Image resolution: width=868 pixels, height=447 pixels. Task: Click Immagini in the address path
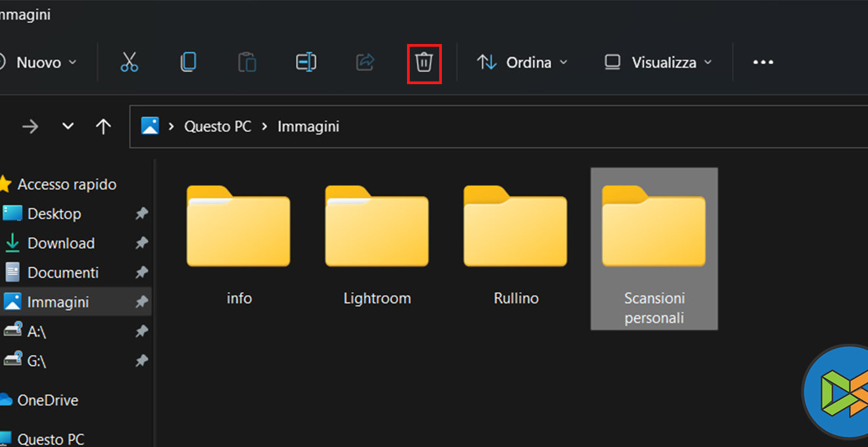(308, 126)
